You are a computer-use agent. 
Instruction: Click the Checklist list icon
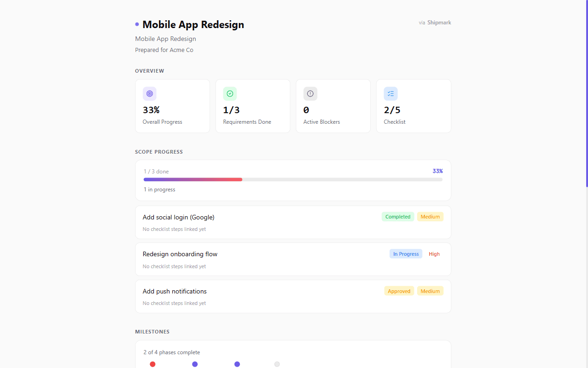[391, 94]
